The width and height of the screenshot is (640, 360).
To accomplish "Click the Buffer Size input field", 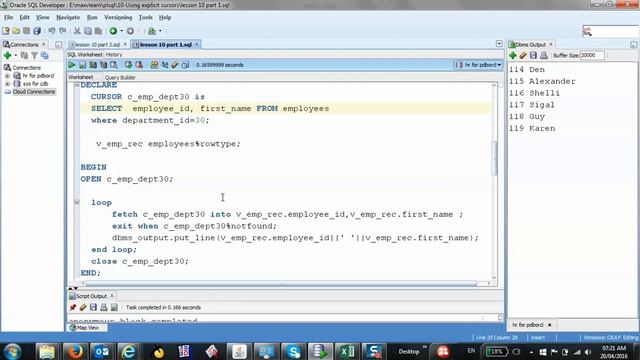I will (592, 56).
